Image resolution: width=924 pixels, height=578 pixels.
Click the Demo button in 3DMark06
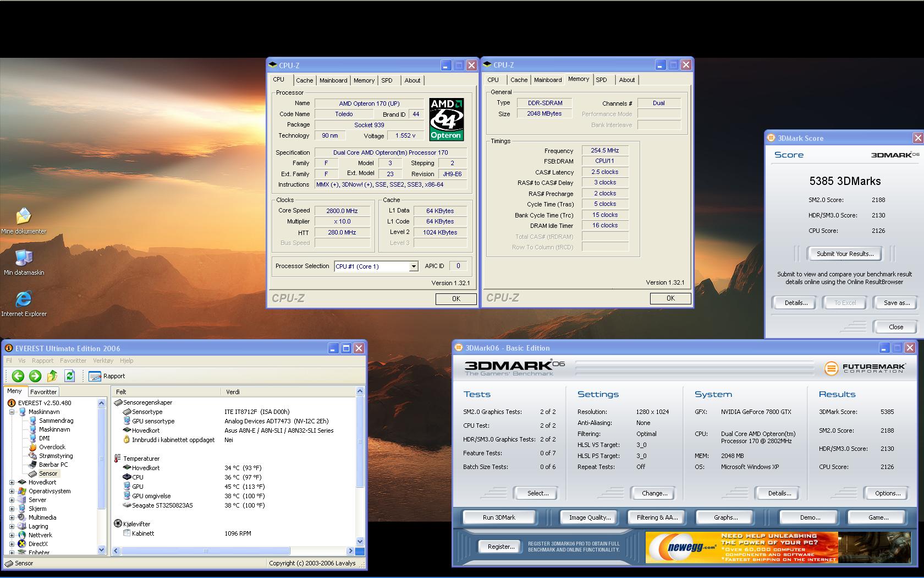click(x=810, y=517)
